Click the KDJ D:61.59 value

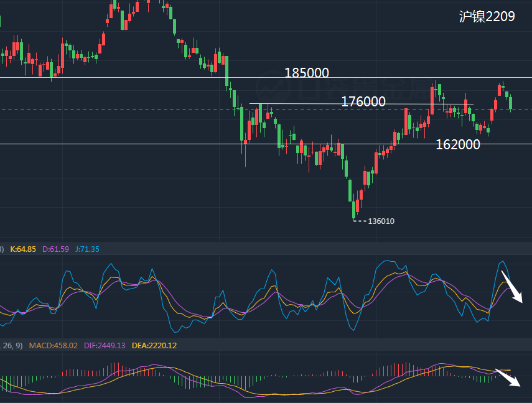click(x=55, y=249)
